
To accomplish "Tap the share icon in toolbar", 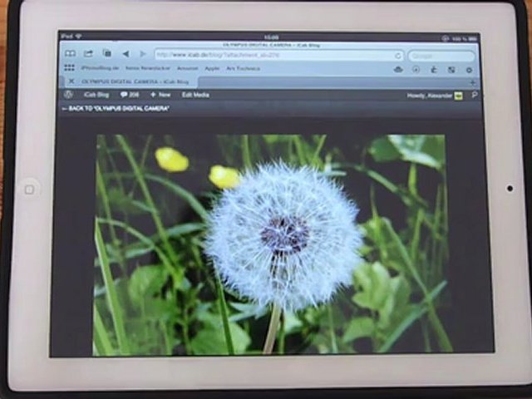I will coord(88,54).
